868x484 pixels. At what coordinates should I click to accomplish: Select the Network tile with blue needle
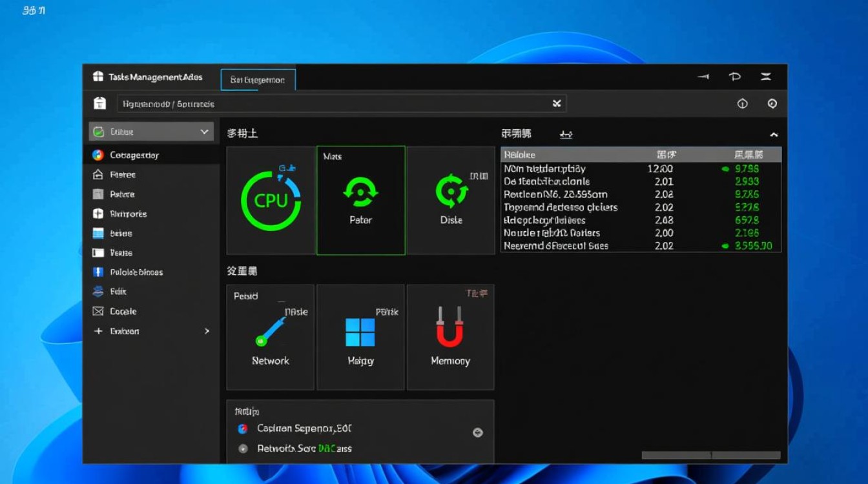(270, 337)
